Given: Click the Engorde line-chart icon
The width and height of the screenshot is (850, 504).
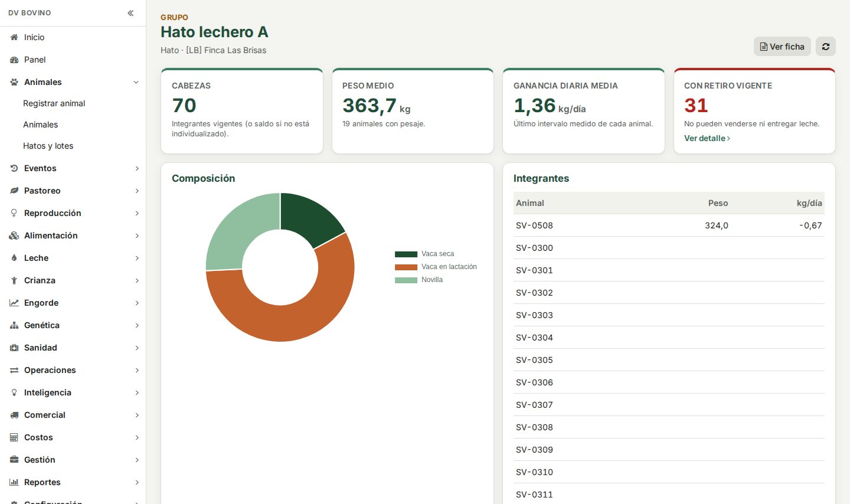Looking at the screenshot, I should click(14, 303).
